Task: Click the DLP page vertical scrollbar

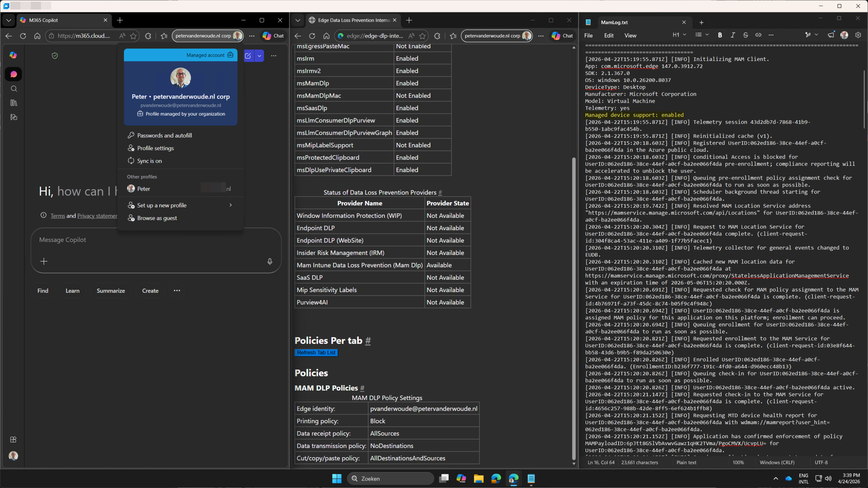Action: coord(574,305)
